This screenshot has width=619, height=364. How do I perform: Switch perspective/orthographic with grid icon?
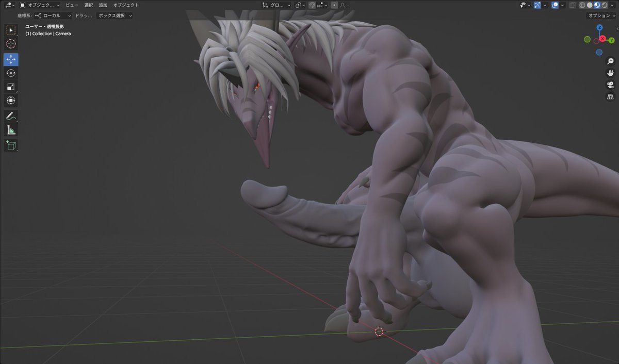pyautogui.click(x=610, y=97)
